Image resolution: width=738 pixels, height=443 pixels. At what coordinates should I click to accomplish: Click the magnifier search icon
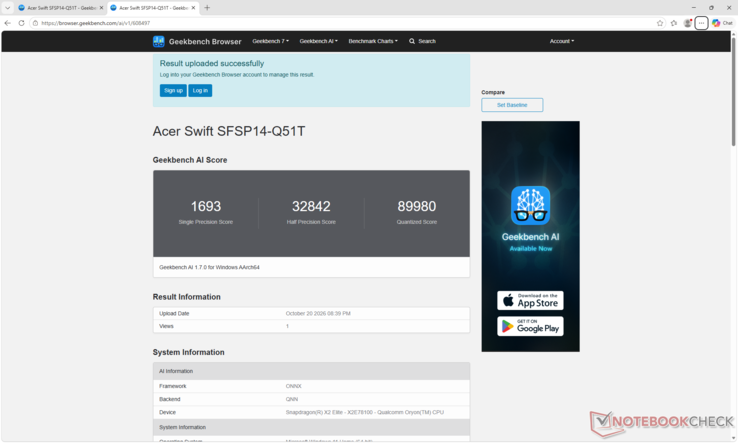[x=412, y=41]
